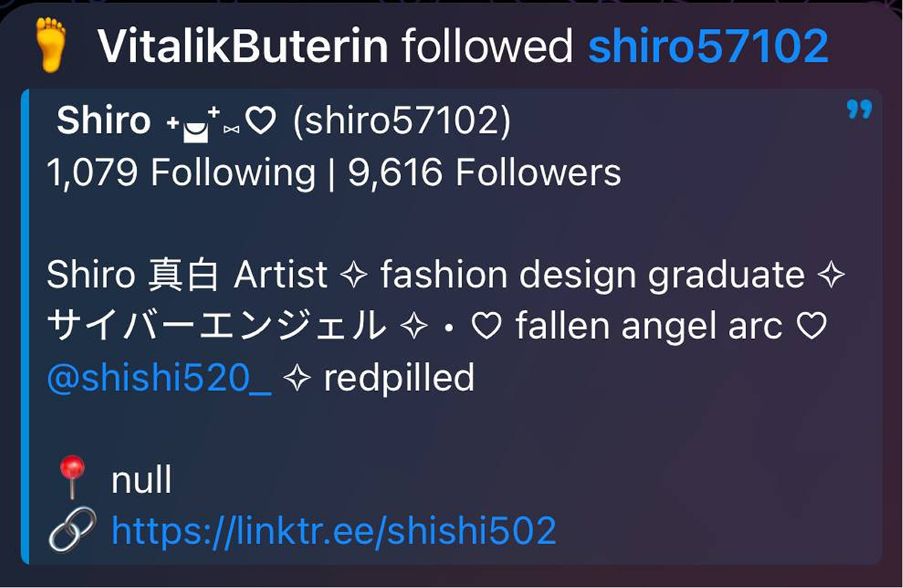
Task: Open the linktr.ee/shishi502 URL
Action: pos(334,530)
